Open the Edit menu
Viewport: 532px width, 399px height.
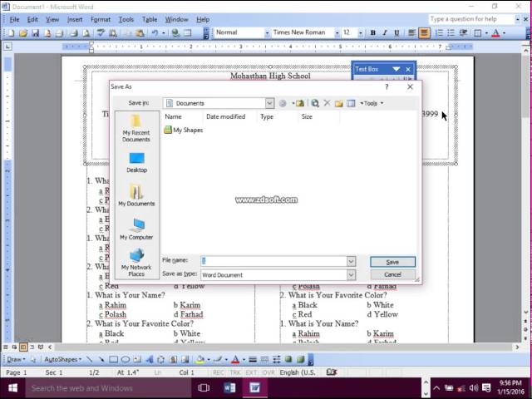tap(32, 20)
